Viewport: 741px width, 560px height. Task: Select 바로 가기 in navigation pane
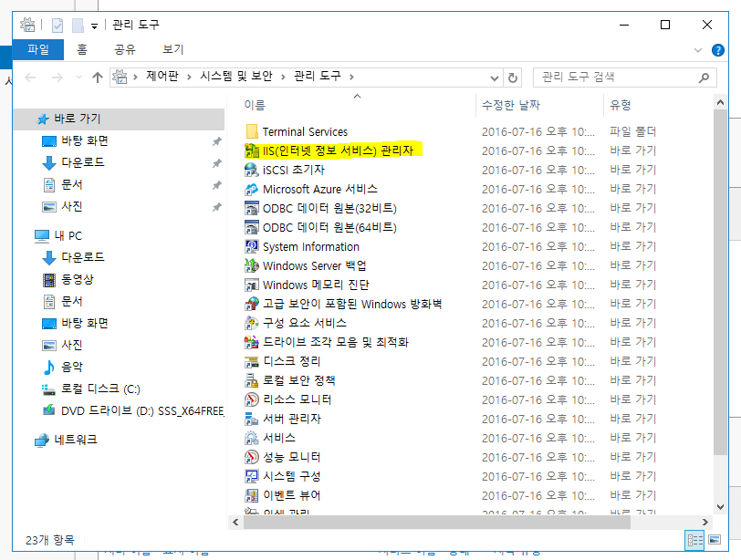[119, 119]
